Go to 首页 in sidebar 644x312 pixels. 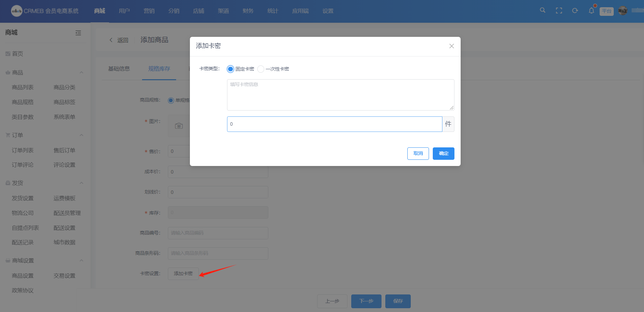17,54
